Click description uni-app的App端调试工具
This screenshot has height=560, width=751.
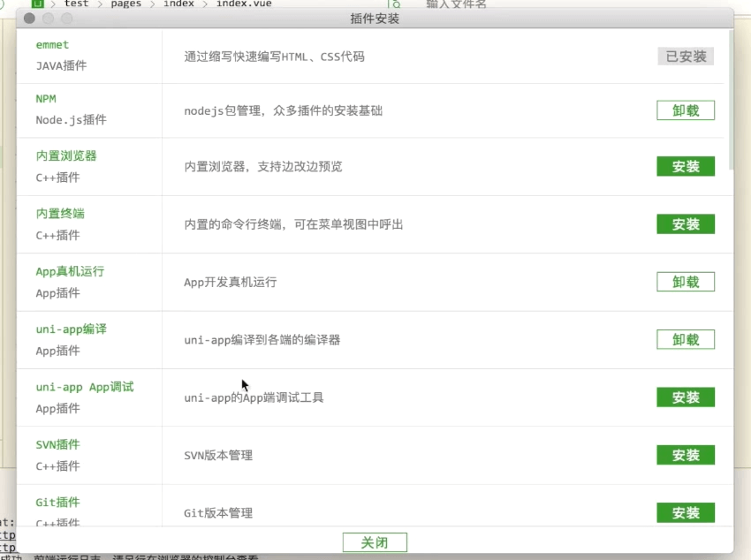pyautogui.click(x=254, y=397)
